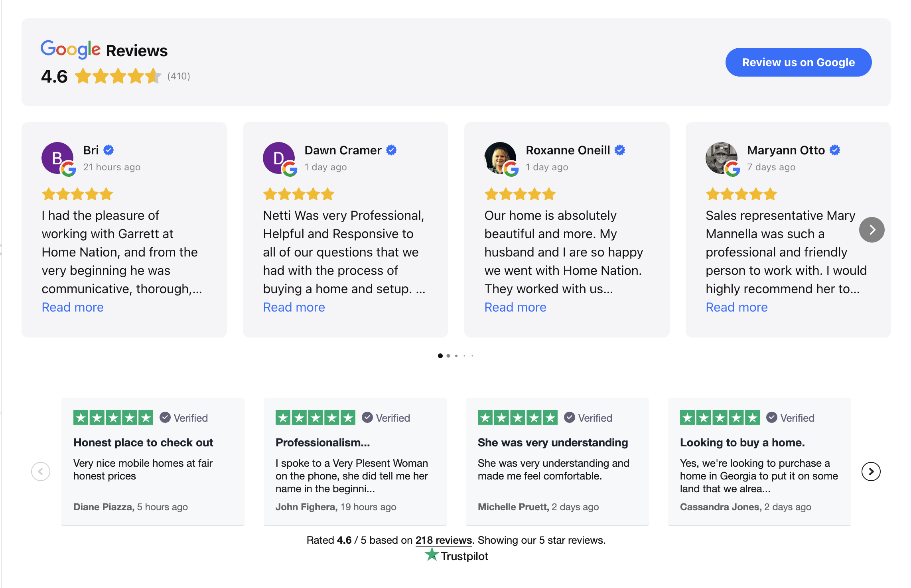Select the second carousel pagination dot

click(x=448, y=356)
